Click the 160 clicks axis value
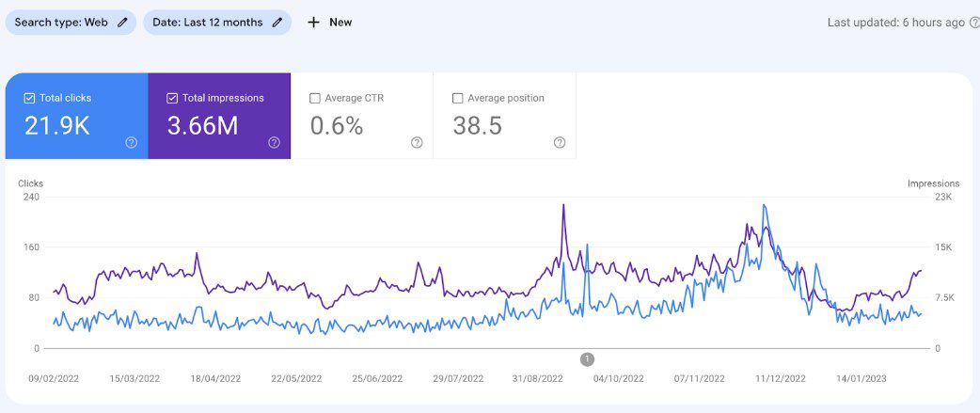 [x=31, y=246]
